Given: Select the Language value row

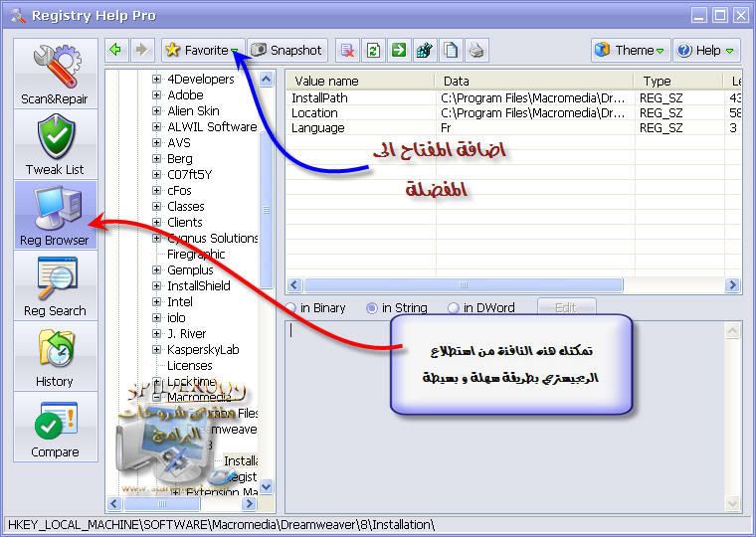Looking at the screenshot, I should [x=514, y=127].
